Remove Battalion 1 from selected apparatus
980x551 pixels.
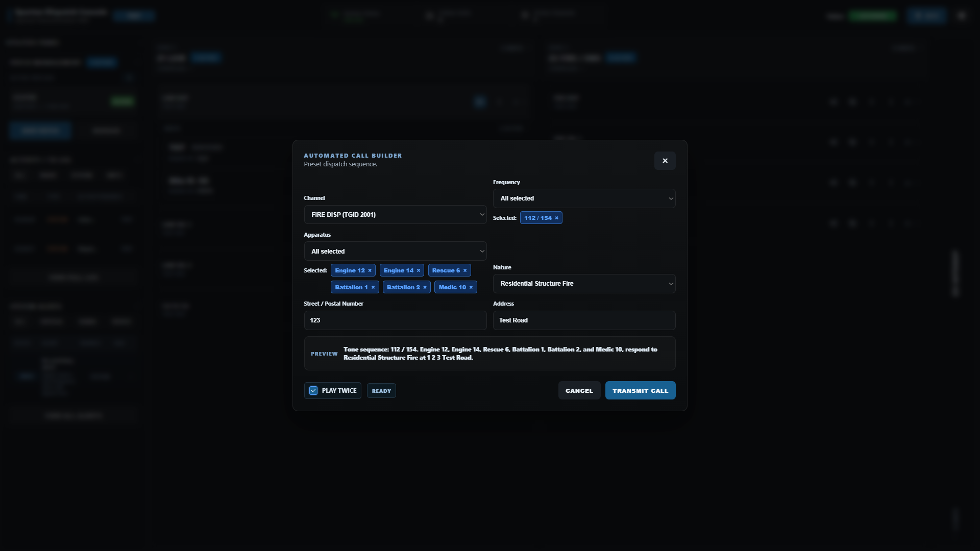[373, 287]
